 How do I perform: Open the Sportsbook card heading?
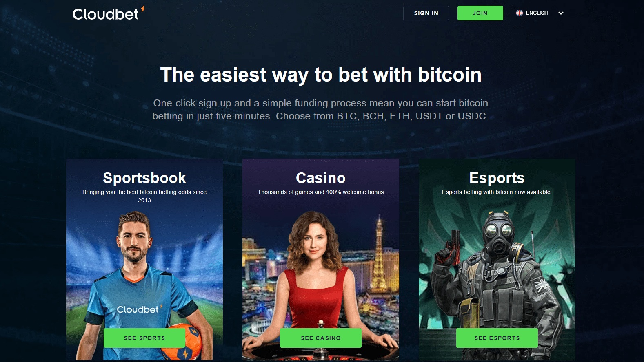[144, 178]
